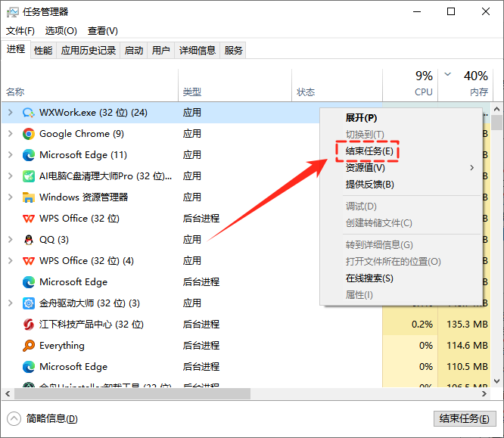Click the horizontal scrollbar left arrow
This screenshot has width=504, height=438.
8,394
